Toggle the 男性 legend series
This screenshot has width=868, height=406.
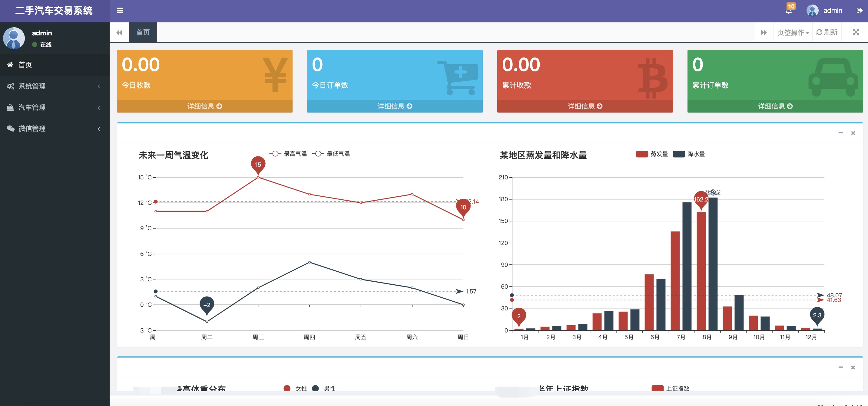coord(323,388)
